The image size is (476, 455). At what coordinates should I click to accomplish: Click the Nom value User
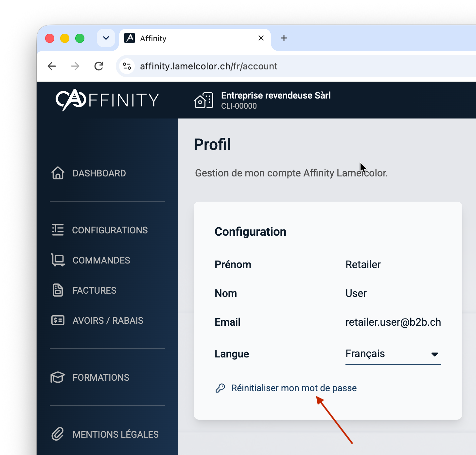click(x=356, y=293)
